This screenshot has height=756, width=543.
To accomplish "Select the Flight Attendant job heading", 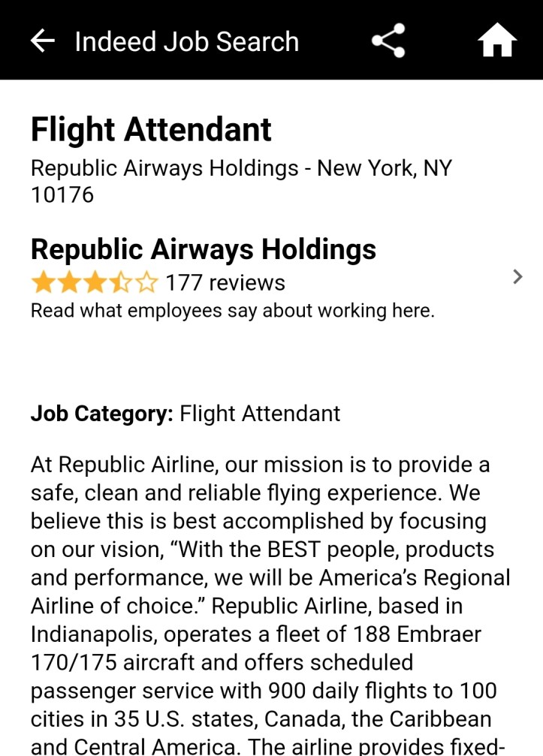I will point(151,130).
